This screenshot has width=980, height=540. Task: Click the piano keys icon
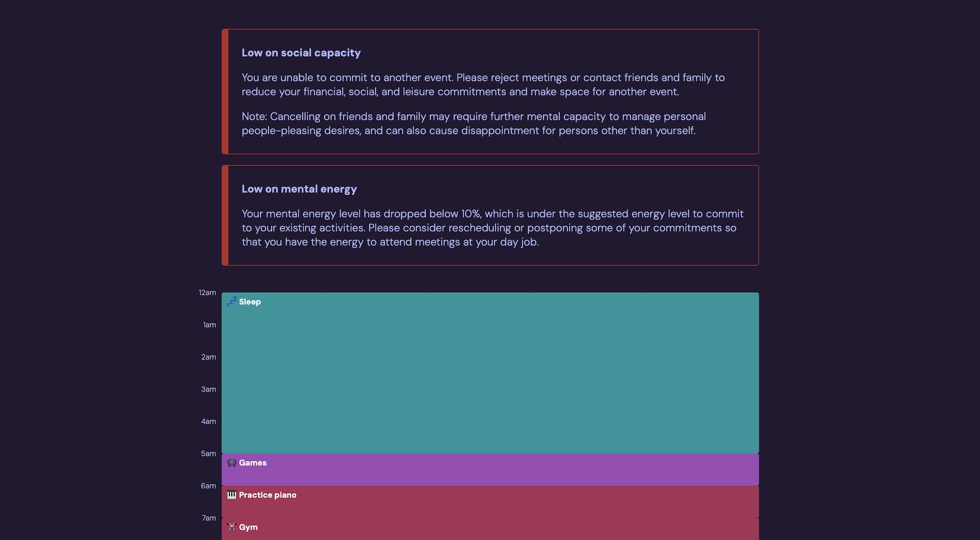(x=232, y=495)
